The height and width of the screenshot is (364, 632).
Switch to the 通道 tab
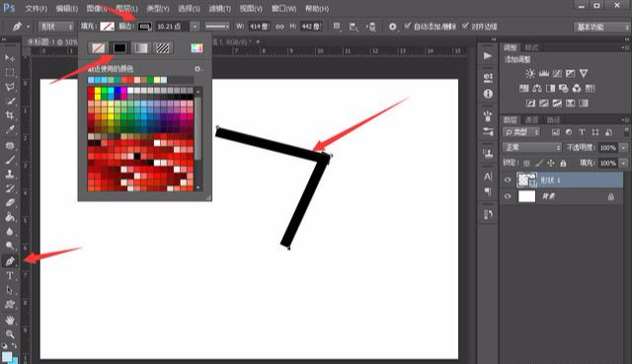click(531, 119)
